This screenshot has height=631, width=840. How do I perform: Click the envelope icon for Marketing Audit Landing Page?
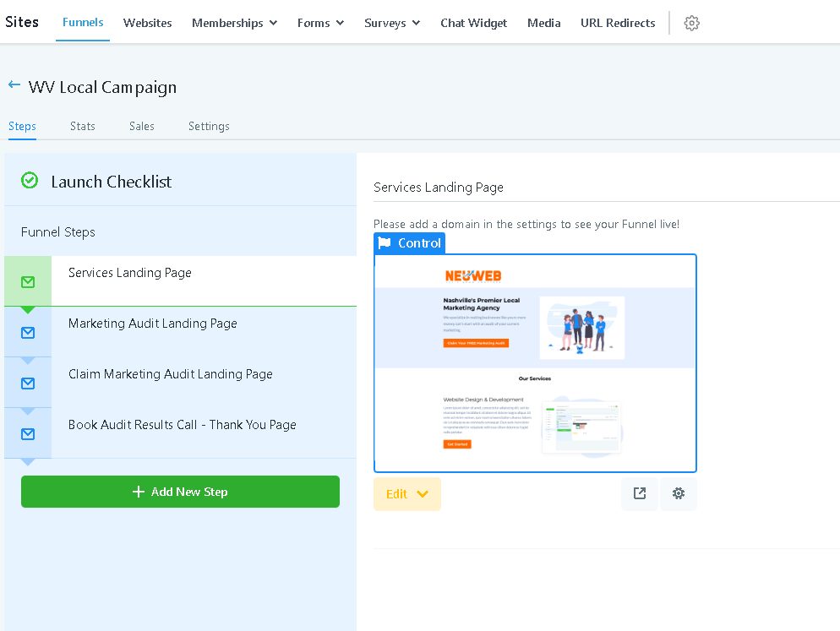pyautogui.click(x=28, y=332)
